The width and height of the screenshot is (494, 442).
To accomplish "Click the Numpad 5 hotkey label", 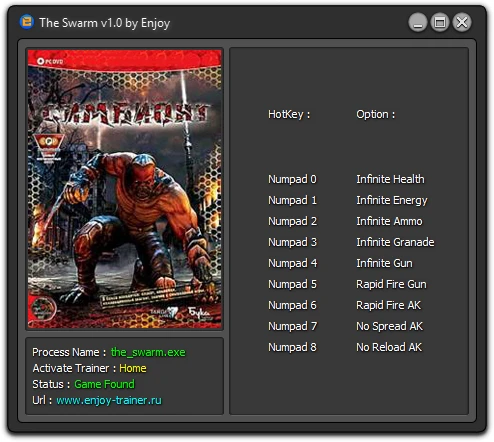I will coord(292,284).
